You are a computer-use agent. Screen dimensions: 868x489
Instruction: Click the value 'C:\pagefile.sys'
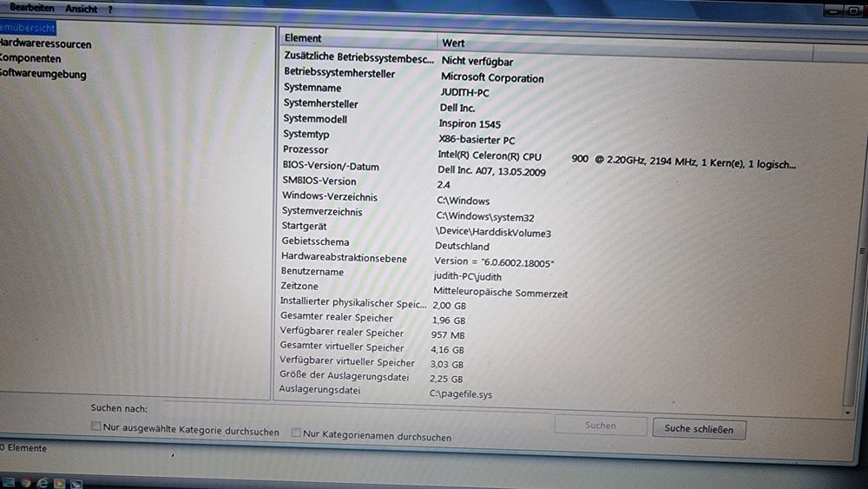pyautogui.click(x=461, y=394)
